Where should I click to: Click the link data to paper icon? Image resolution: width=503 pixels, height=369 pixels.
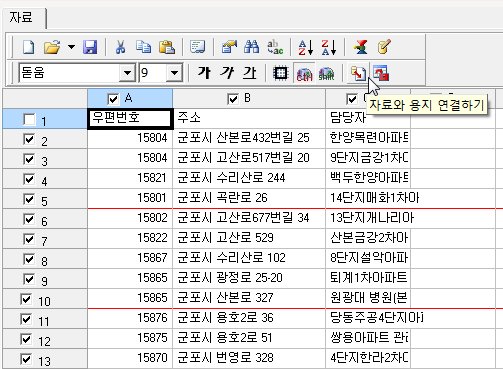click(358, 73)
